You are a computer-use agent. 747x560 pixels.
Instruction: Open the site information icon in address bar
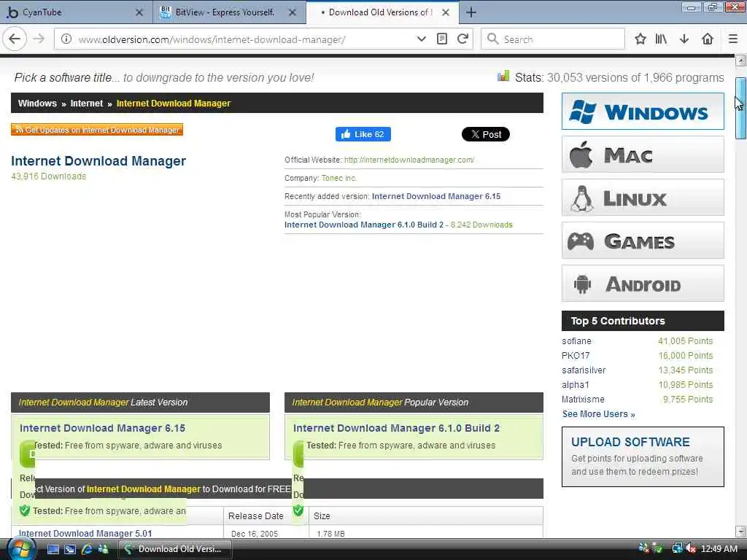click(x=66, y=39)
